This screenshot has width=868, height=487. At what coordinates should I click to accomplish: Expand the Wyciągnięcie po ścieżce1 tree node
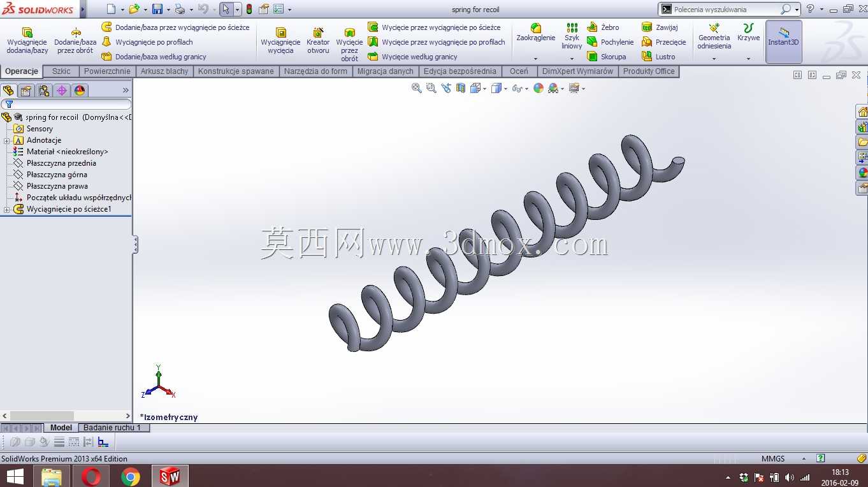click(6, 209)
